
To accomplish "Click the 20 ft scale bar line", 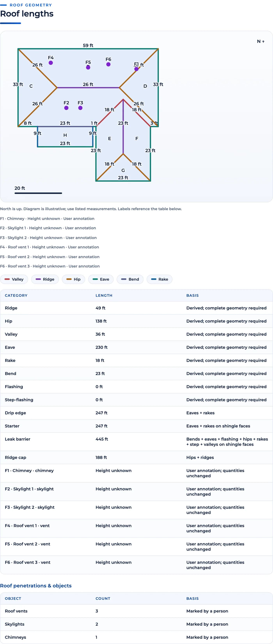I will pyautogui.click(x=38, y=193).
